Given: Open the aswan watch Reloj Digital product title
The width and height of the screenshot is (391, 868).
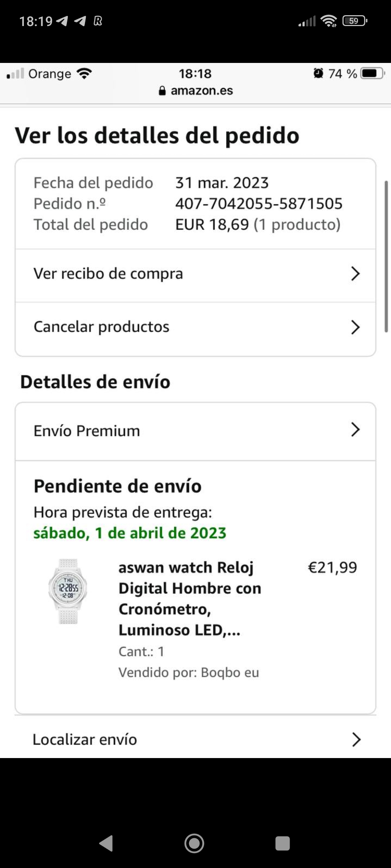Looking at the screenshot, I should pos(189,599).
